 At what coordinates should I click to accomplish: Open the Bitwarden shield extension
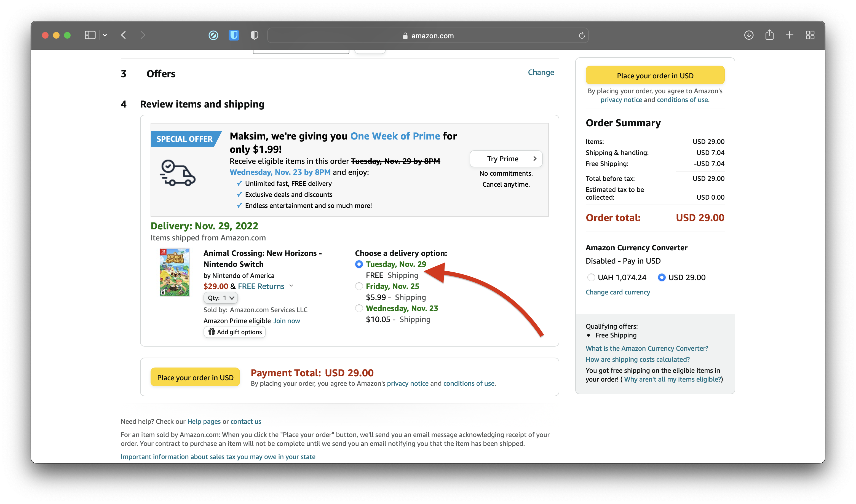(x=234, y=35)
